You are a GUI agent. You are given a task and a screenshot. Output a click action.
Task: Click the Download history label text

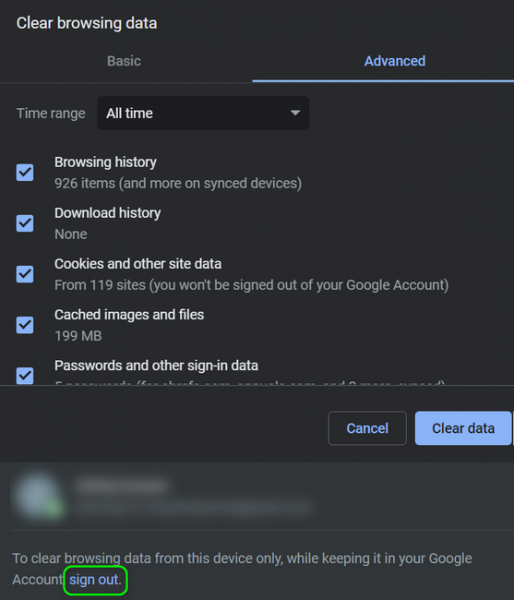point(108,213)
